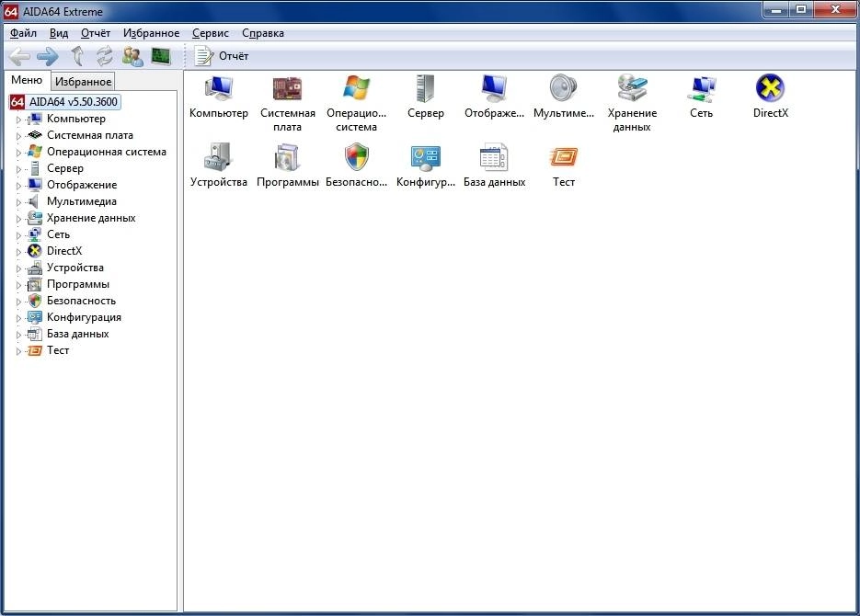Open the Отображе... icon in main pane
Viewport: 860px width, 616px height.
(494, 97)
